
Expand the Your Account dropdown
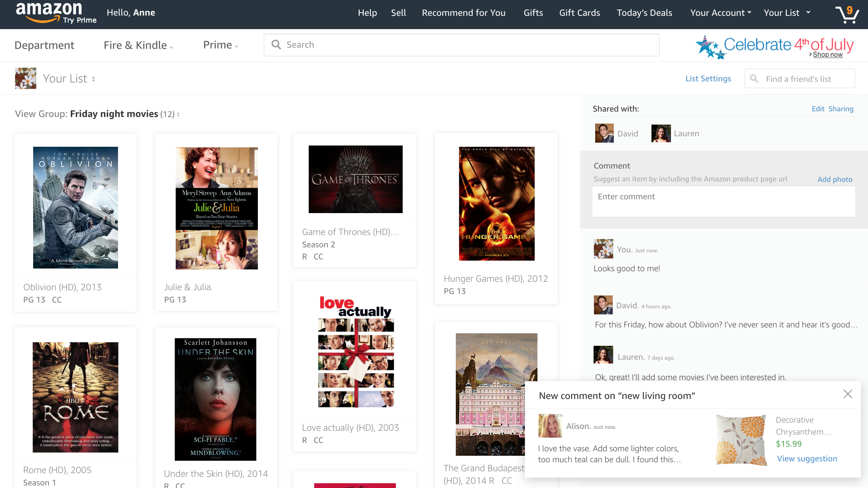click(x=721, y=13)
